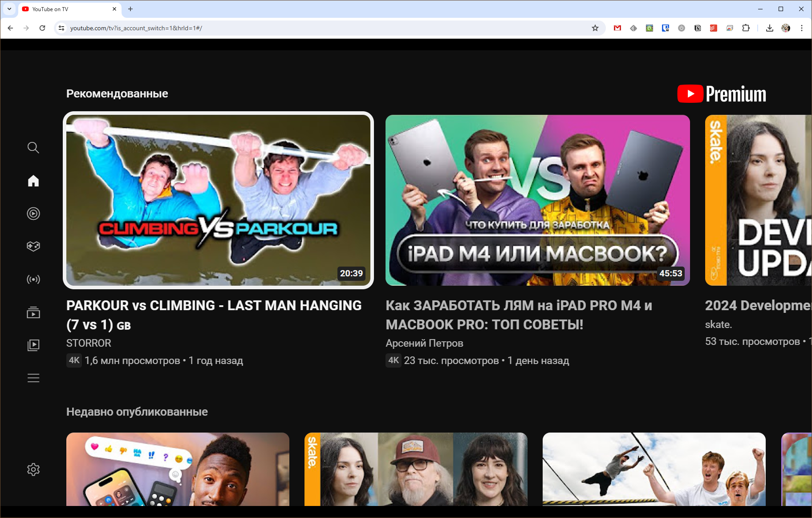The width and height of the screenshot is (812, 518).
Task: Open the red Todoist extension icon
Action: click(x=714, y=28)
